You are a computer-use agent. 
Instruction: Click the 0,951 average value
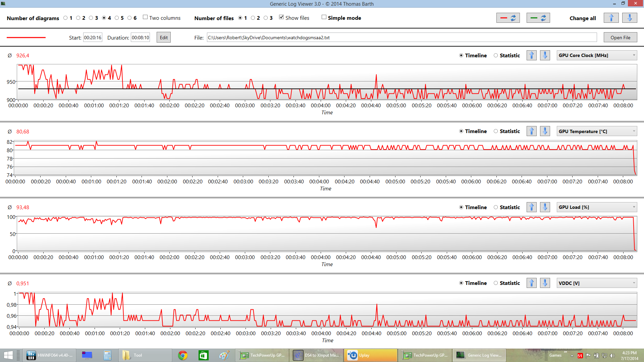coord(23,284)
